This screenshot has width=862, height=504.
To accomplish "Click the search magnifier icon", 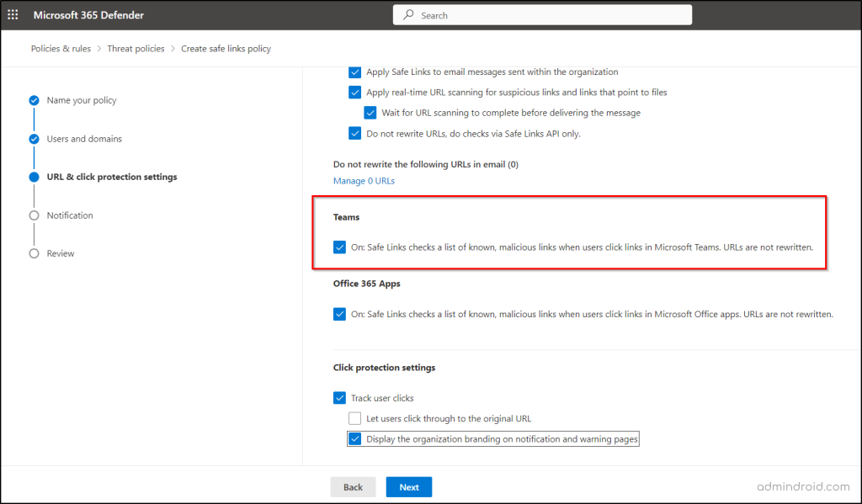I will [408, 14].
